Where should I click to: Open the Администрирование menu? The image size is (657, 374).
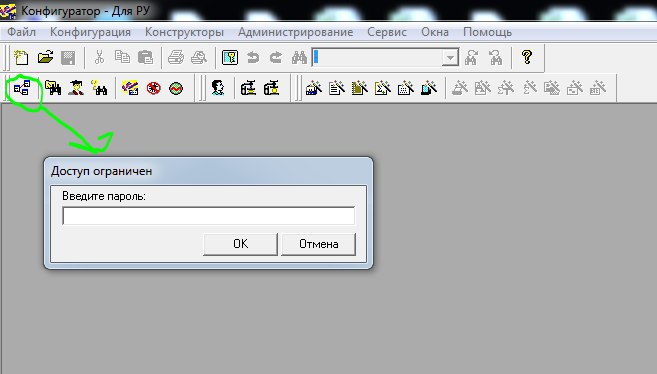pyautogui.click(x=295, y=32)
